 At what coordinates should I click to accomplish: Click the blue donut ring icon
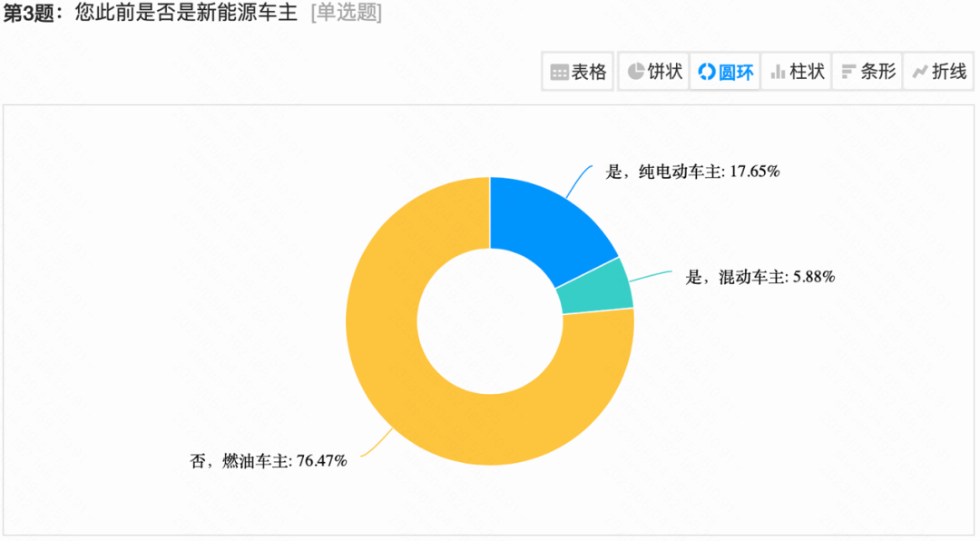pos(706,72)
